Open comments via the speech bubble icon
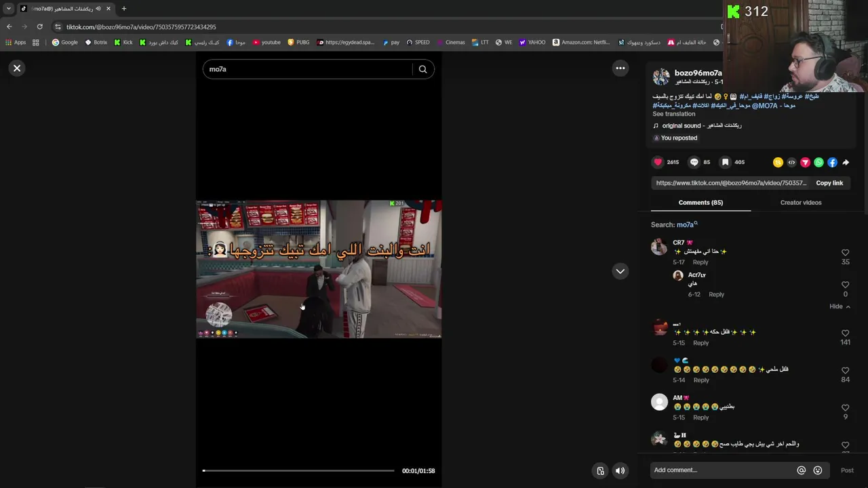This screenshot has width=868, height=488. pos(694,163)
